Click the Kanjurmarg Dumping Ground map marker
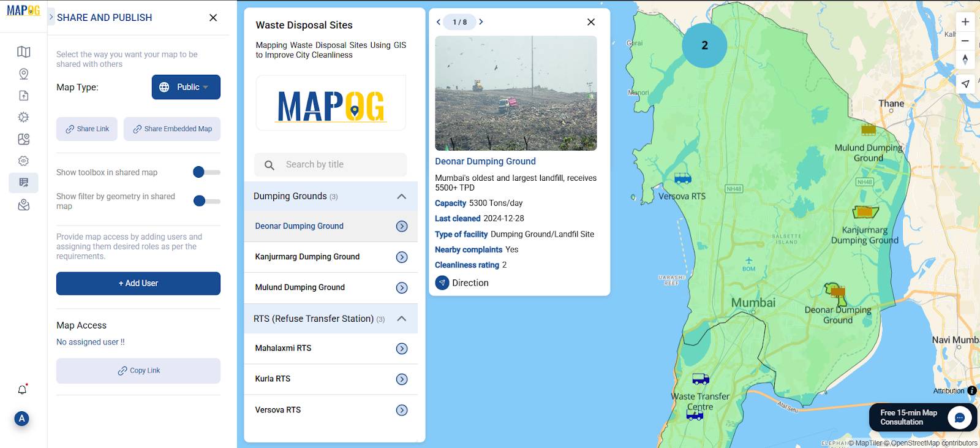 [865, 212]
